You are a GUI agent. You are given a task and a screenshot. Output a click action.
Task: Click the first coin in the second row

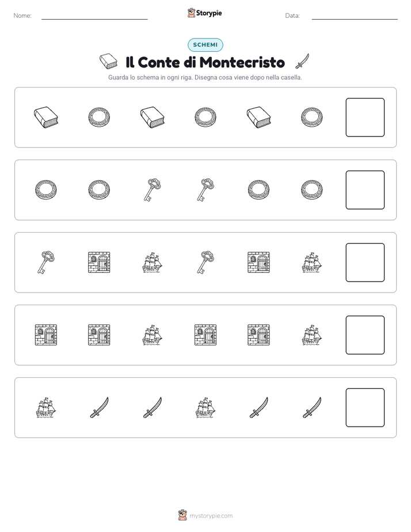46,190
